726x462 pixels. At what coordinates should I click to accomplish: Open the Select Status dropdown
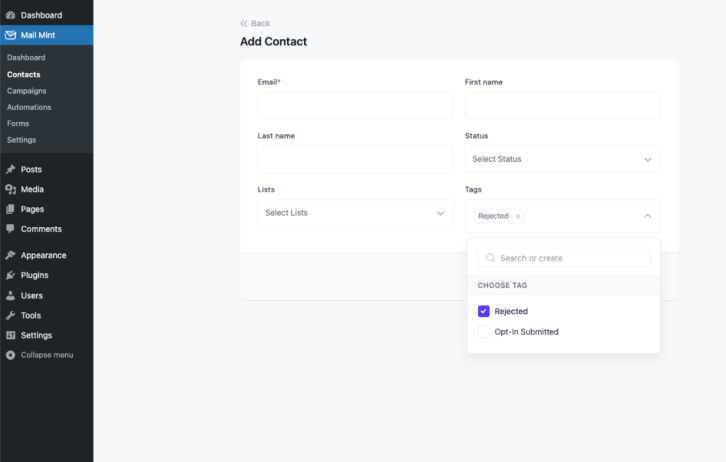click(x=563, y=159)
